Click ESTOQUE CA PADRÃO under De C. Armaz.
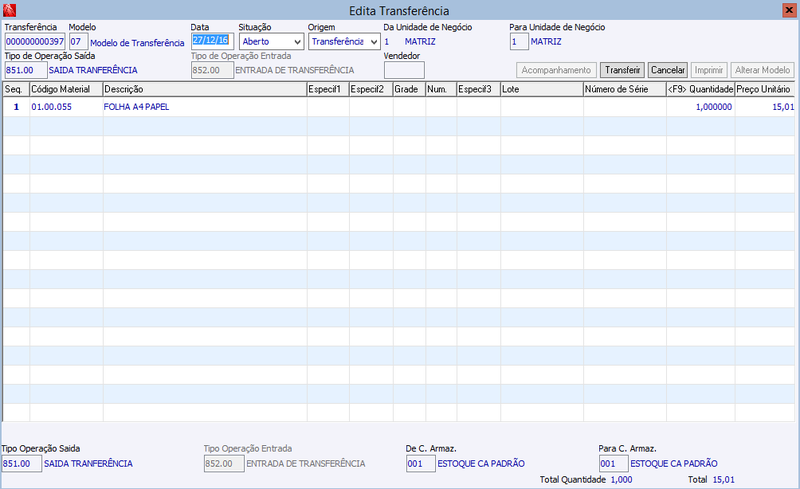800x489 pixels. 481,463
